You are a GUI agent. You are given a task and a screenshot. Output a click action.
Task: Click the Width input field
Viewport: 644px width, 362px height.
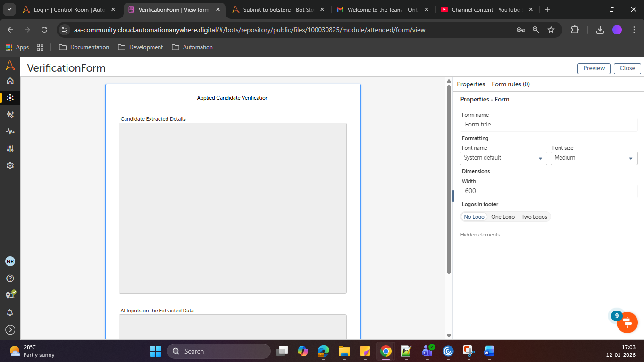pyautogui.click(x=548, y=191)
